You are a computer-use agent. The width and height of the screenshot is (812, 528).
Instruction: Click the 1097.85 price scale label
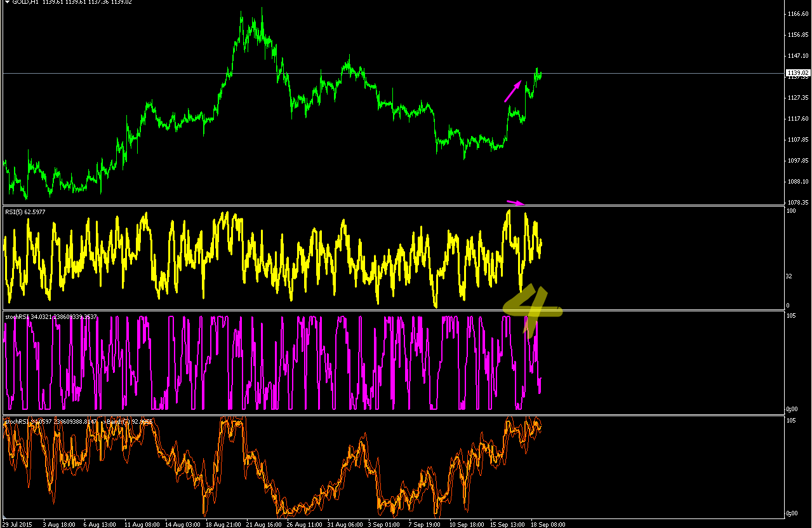pyautogui.click(x=797, y=161)
